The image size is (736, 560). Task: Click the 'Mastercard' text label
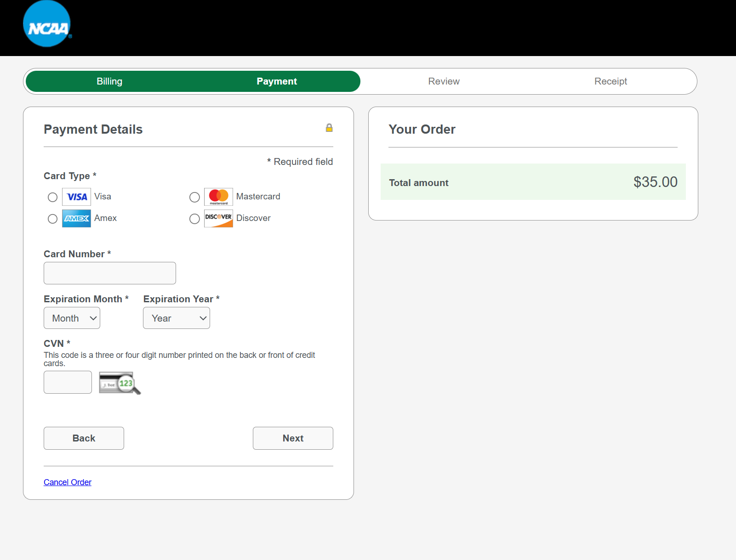(258, 197)
